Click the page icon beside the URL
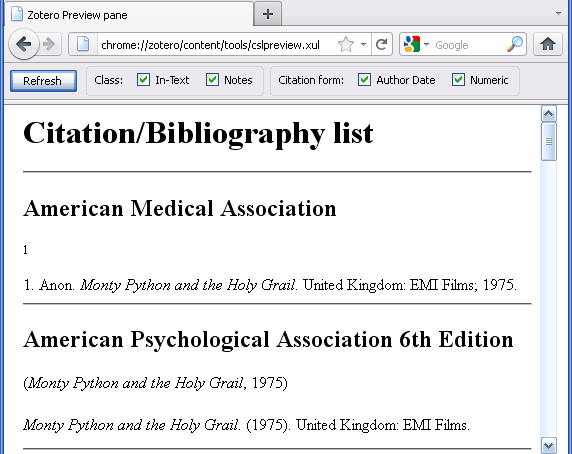 83,44
